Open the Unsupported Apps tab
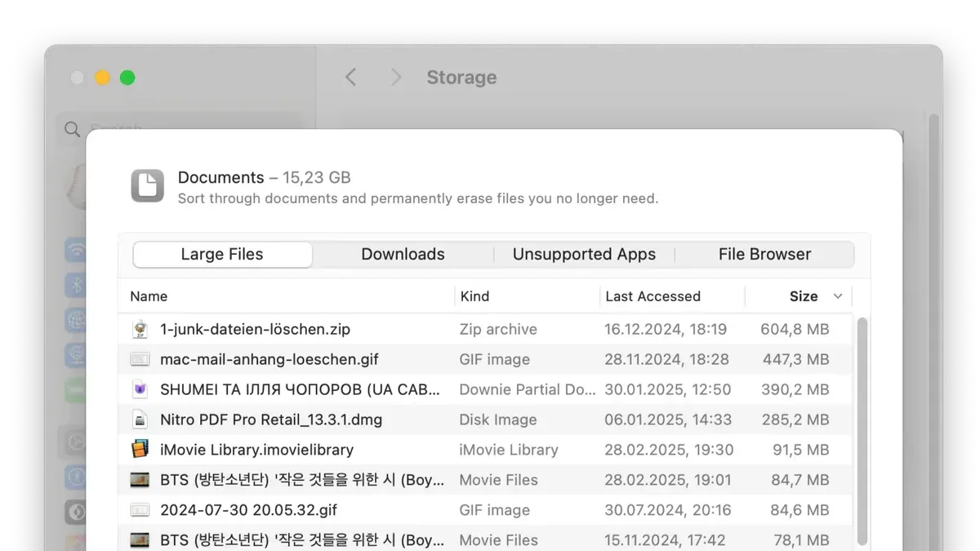 click(584, 255)
